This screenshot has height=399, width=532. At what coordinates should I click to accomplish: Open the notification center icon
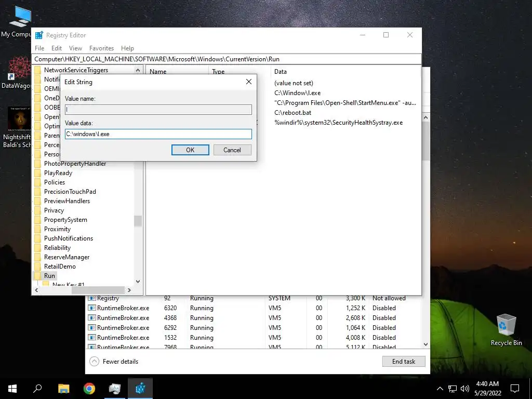[x=515, y=389]
